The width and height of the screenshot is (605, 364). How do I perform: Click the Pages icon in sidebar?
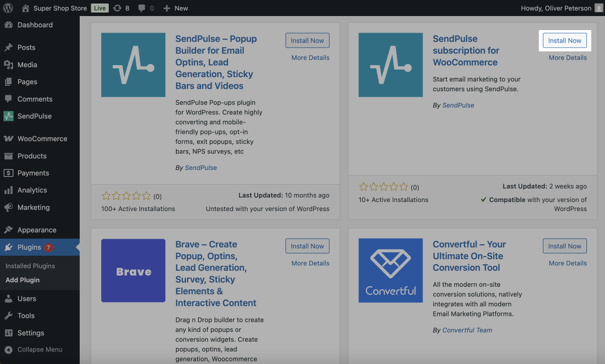point(9,82)
